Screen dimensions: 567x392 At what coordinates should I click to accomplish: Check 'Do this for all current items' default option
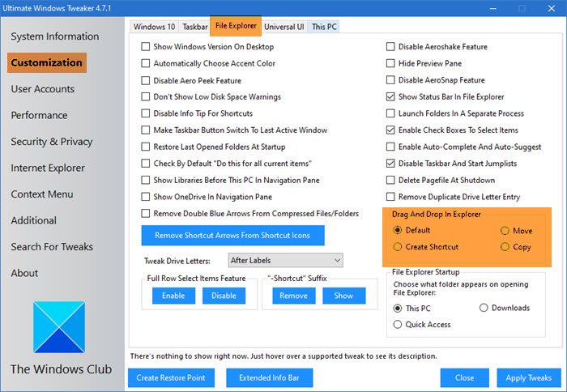click(145, 164)
